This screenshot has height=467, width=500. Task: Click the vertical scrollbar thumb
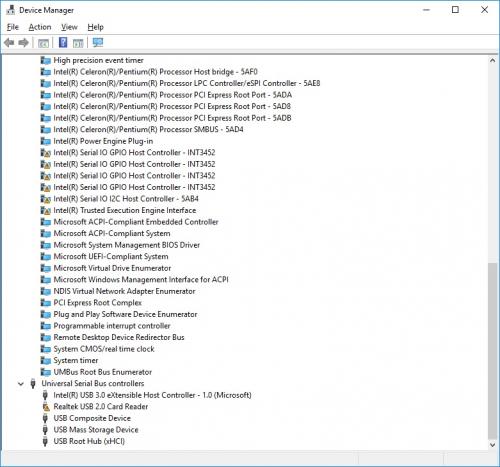[x=492, y=351]
